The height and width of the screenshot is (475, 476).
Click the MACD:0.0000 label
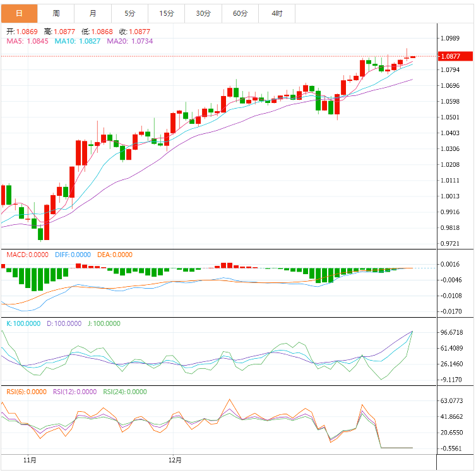click(27, 255)
